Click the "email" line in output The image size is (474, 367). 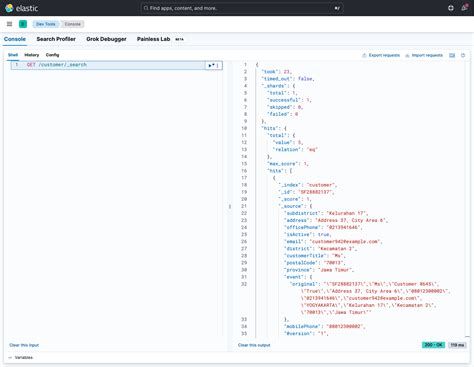333,241
